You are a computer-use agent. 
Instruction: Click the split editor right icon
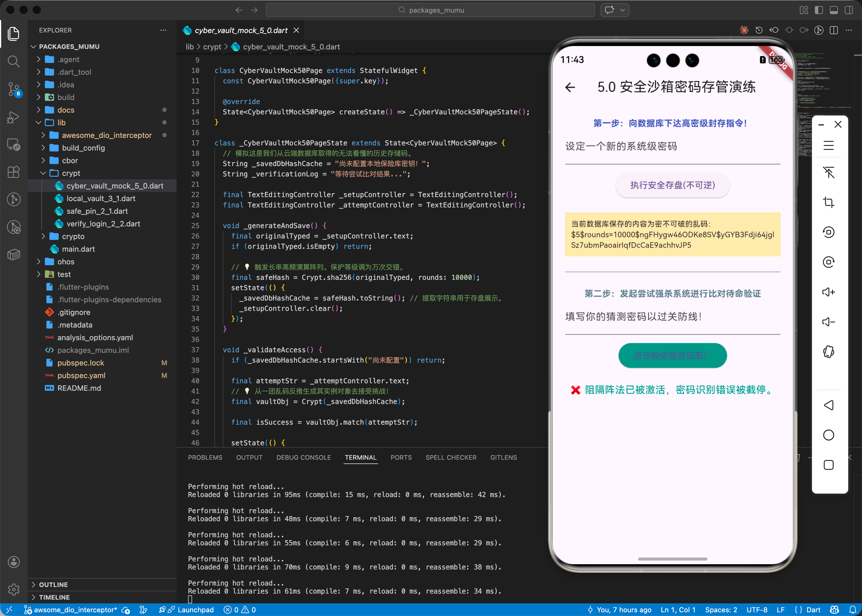[x=834, y=30]
